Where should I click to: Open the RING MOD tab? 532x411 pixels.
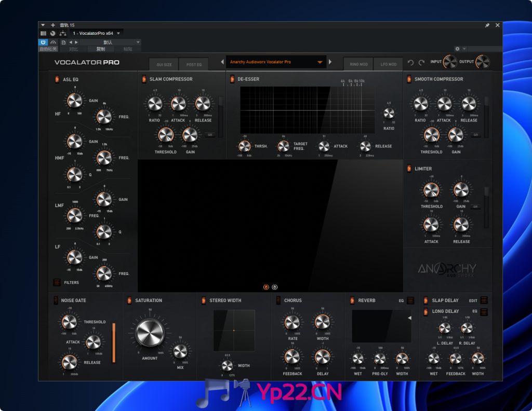pos(358,64)
